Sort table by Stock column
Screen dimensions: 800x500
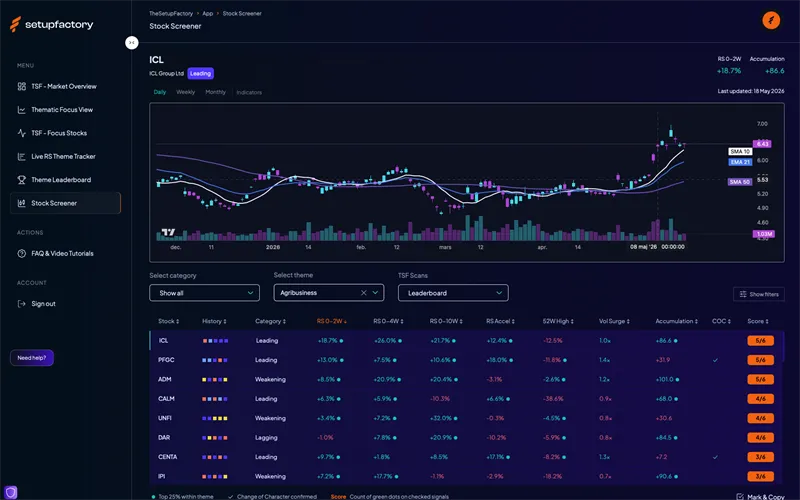[x=168, y=321]
